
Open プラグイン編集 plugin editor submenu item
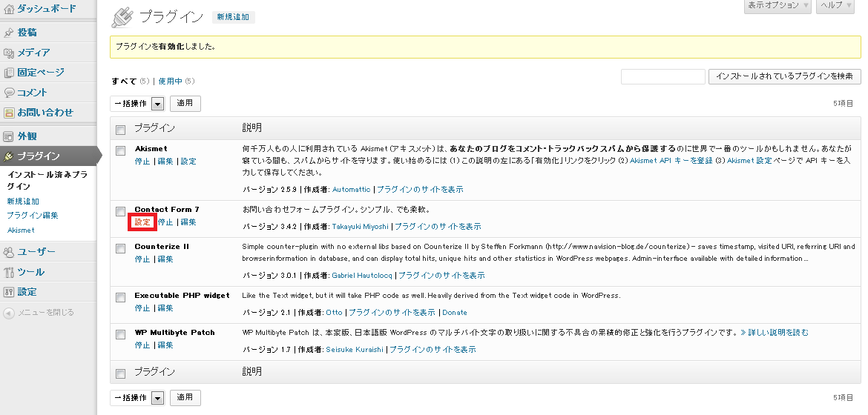click(x=32, y=216)
